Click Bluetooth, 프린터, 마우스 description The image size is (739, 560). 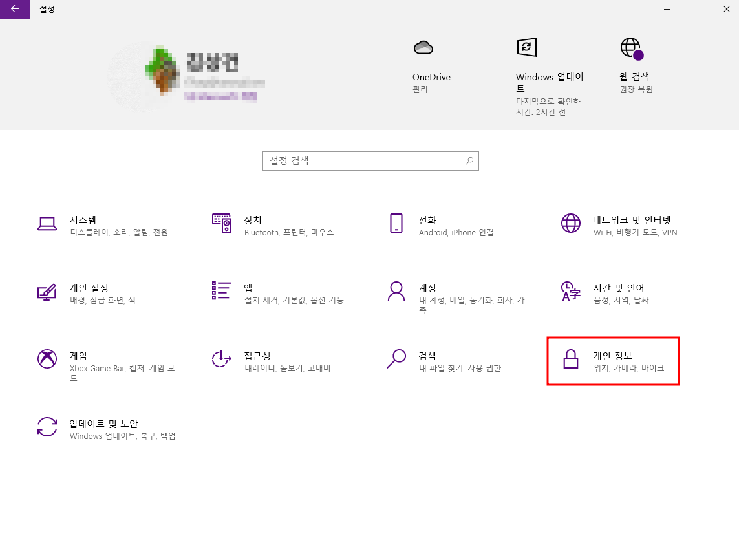click(x=289, y=232)
